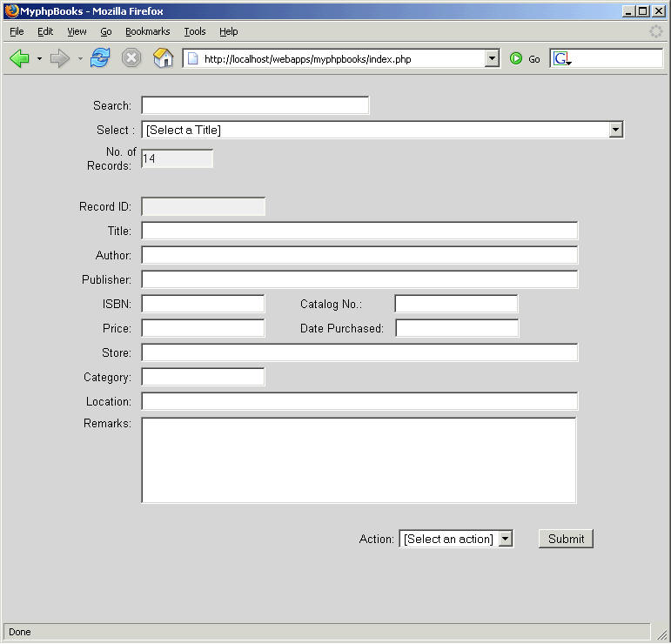Image resolution: width=671 pixels, height=644 pixels.
Task: Click inside the Remarks text area
Action: pos(359,460)
